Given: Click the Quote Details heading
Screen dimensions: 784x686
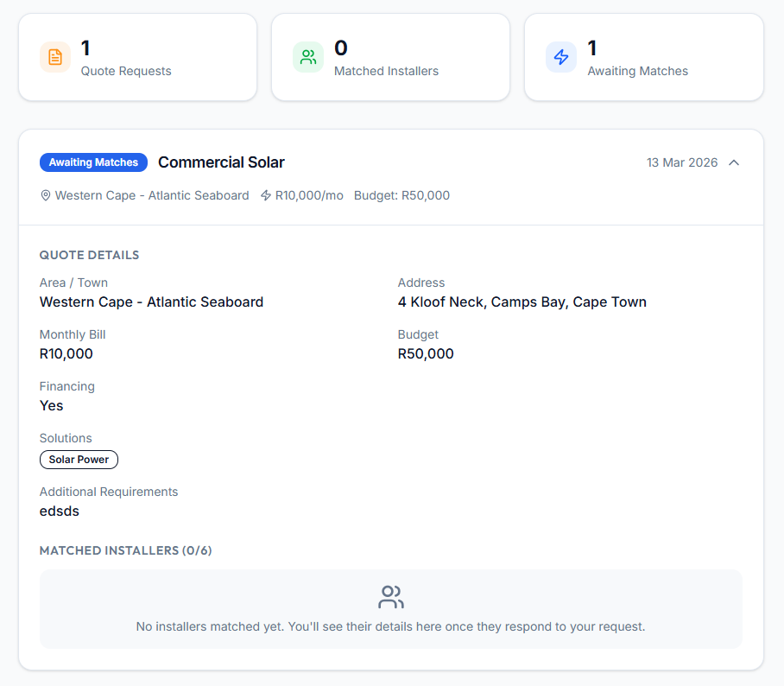Looking at the screenshot, I should point(90,255).
